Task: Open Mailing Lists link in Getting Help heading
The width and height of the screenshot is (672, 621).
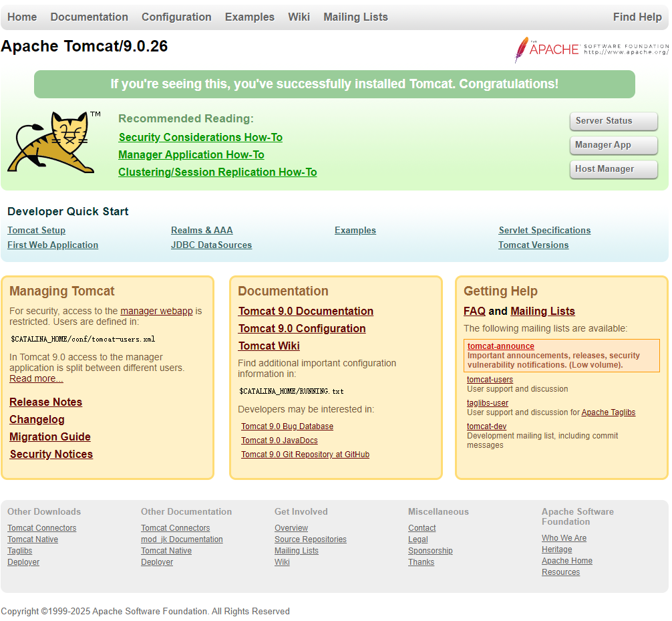Action: click(542, 311)
